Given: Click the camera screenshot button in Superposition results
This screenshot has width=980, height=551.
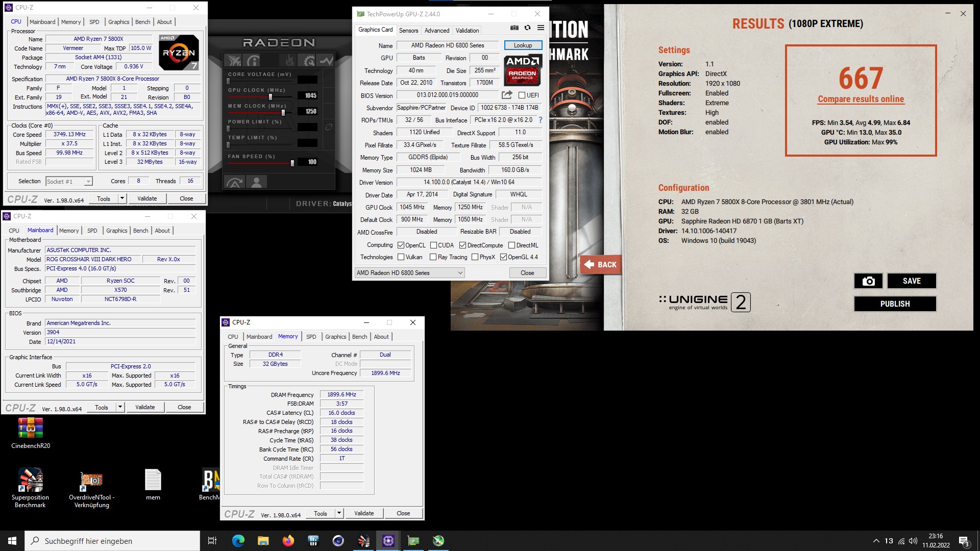Looking at the screenshot, I should [868, 281].
